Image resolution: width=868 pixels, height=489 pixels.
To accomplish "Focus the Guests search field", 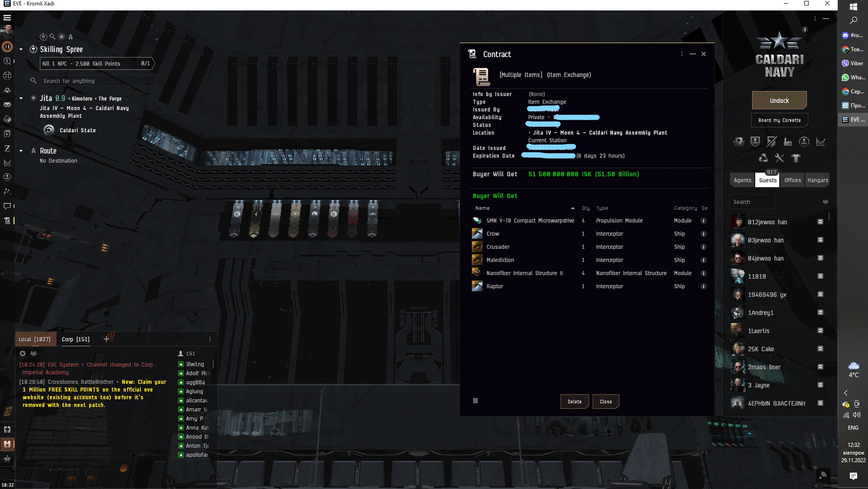I will point(752,202).
